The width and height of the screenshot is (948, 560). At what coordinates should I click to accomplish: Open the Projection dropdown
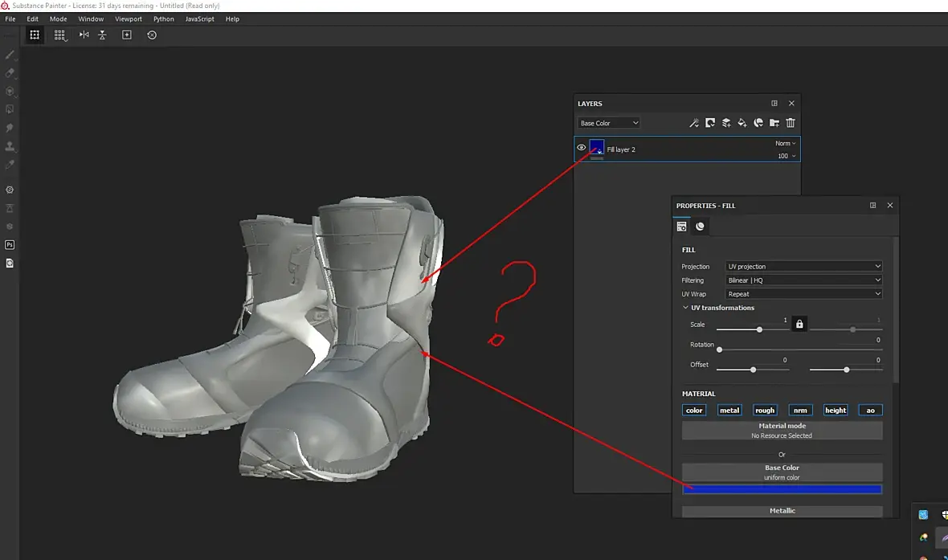point(803,267)
